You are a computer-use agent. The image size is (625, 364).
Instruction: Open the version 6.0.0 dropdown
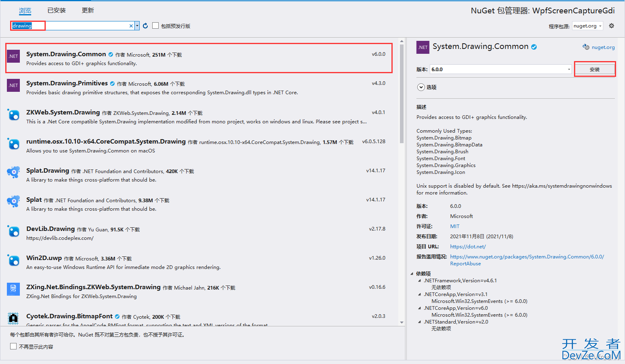click(569, 70)
